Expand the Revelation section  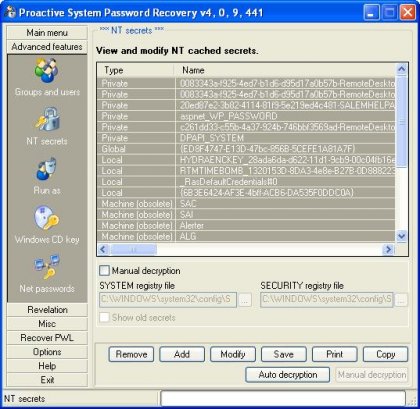47,310
